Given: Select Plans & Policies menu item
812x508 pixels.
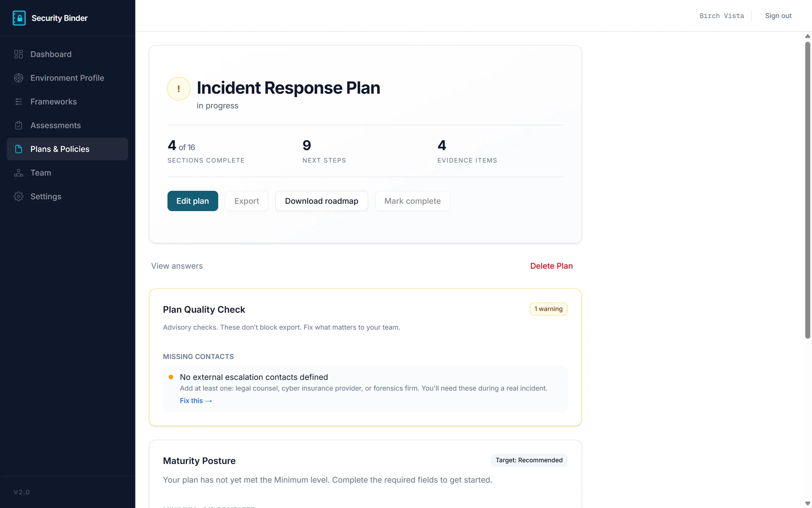Looking at the screenshot, I should [x=67, y=149].
